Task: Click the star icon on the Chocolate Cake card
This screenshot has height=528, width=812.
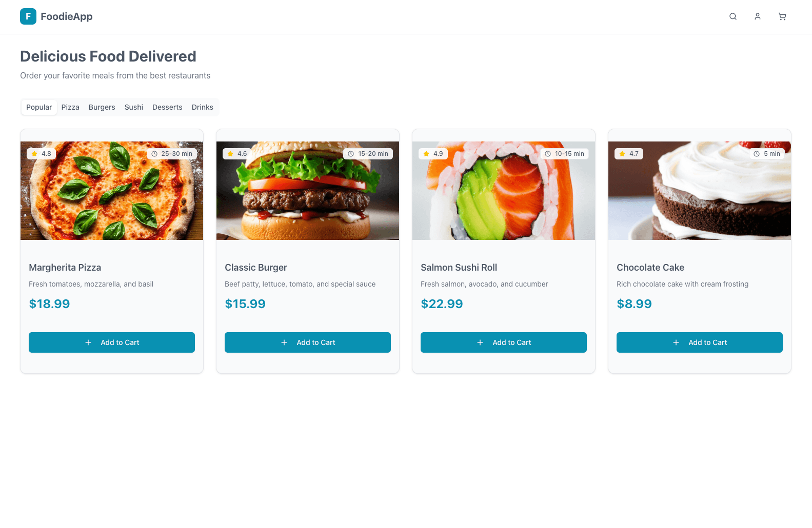Action: click(x=622, y=153)
